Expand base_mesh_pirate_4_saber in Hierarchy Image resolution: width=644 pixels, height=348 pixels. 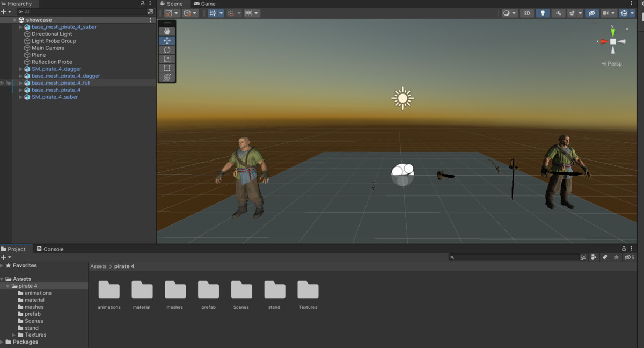pos(21,27)
